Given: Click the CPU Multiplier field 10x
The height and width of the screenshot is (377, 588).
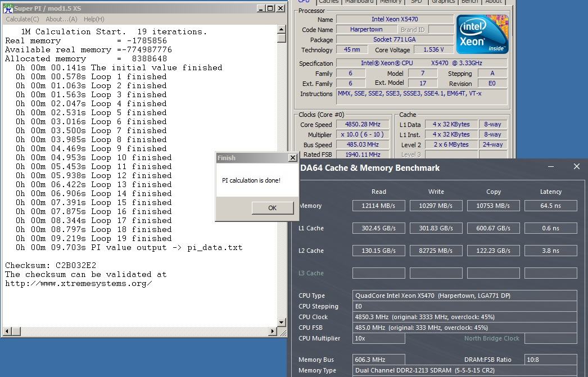Looking at the screenshot, I should [x=379, y=338].
